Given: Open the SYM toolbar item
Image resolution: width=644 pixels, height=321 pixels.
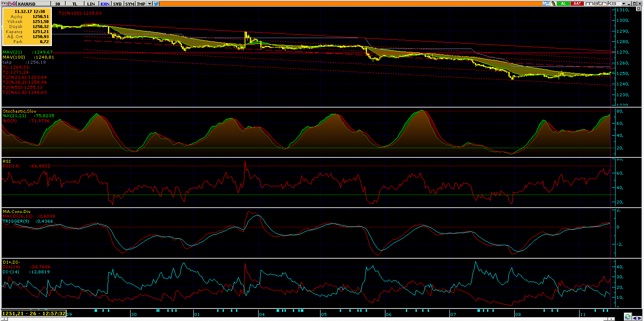Looking at the screenshot, I should (x=130, y=3).
